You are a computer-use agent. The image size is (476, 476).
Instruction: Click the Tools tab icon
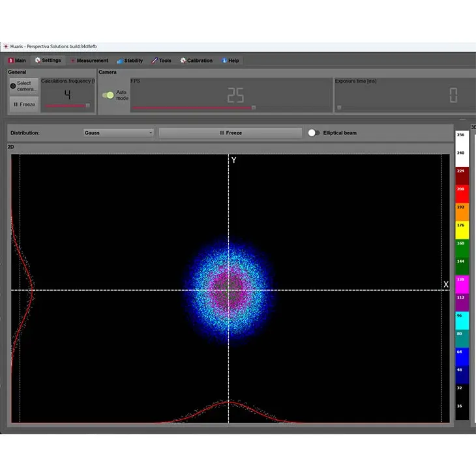(155, 61)
